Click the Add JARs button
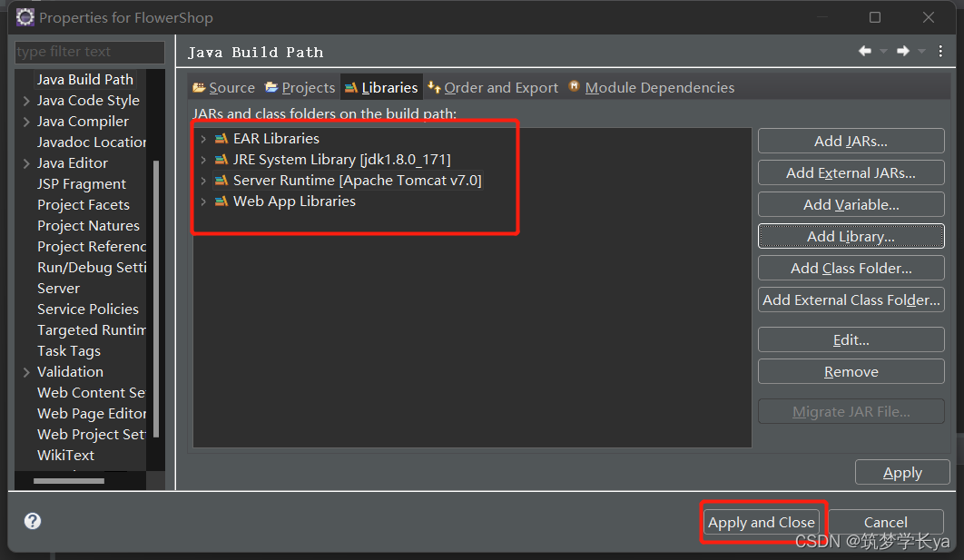The height and width of the screenshot is (560, 964). click(851, 141)
